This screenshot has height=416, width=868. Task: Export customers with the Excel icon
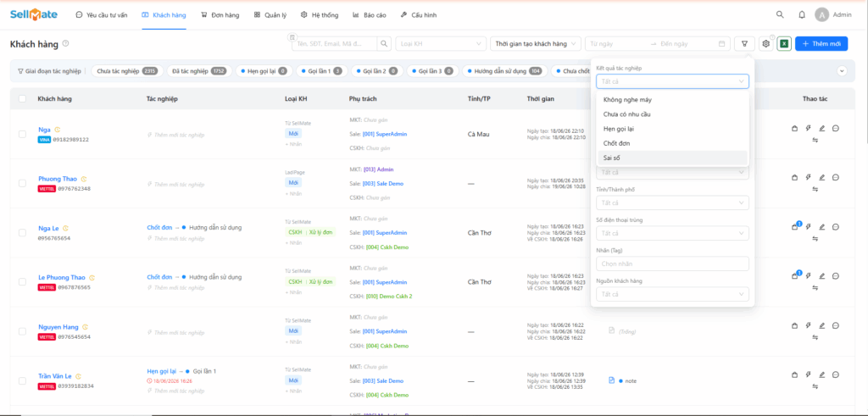pyautogui.click(x=784, y=44)
